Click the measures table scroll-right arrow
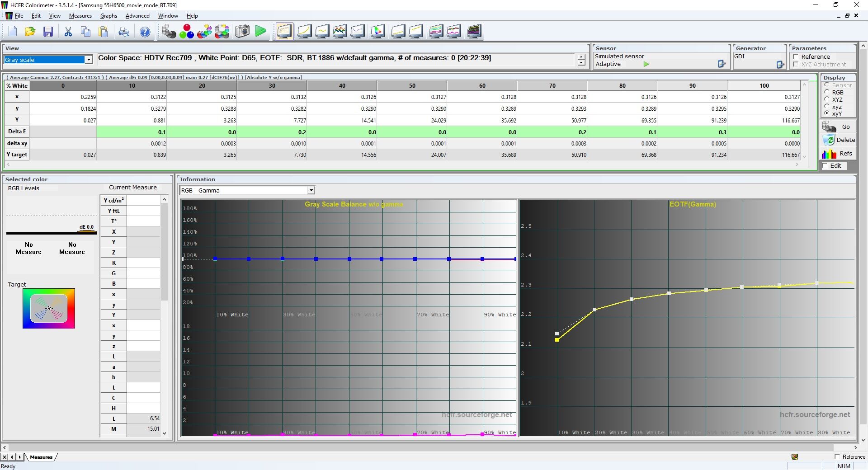Image resolution: width=868 pixels, height=470 pixels. [797, 164]
